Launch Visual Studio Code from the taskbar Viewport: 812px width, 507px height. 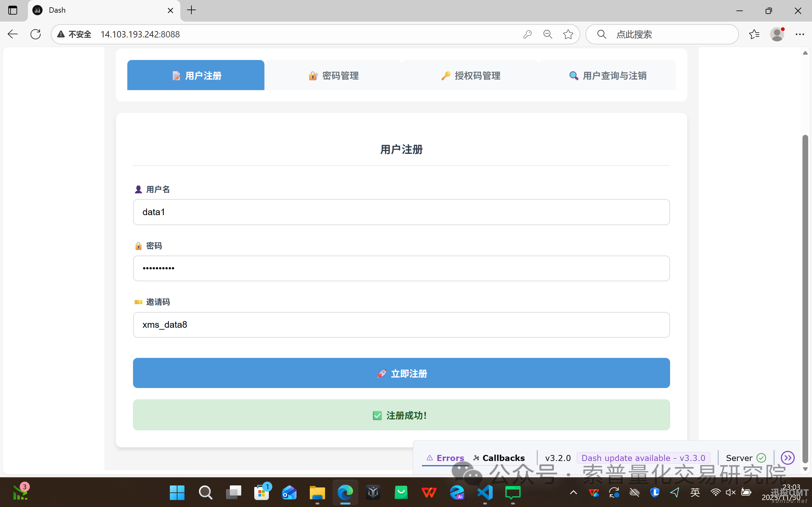[485, 493]
